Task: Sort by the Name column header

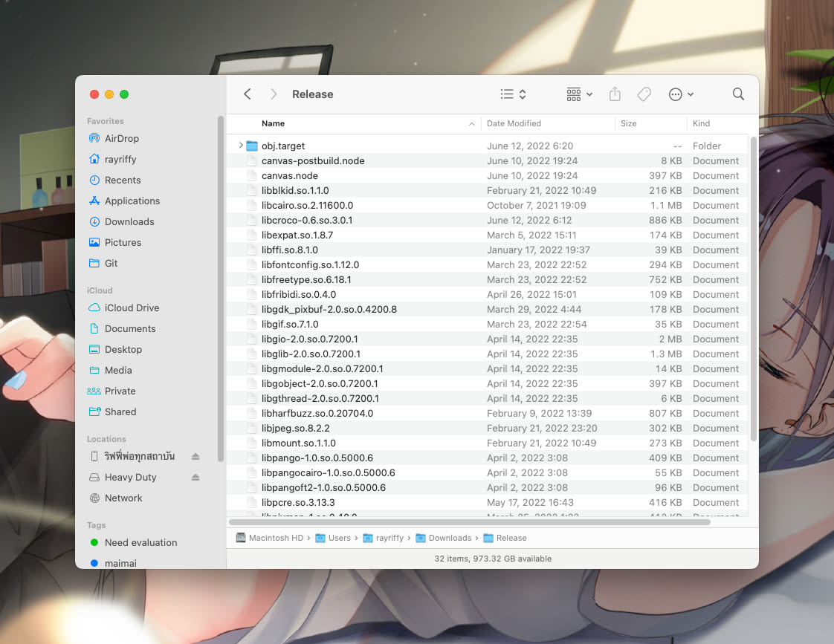Action: click(x=273, y=123)
